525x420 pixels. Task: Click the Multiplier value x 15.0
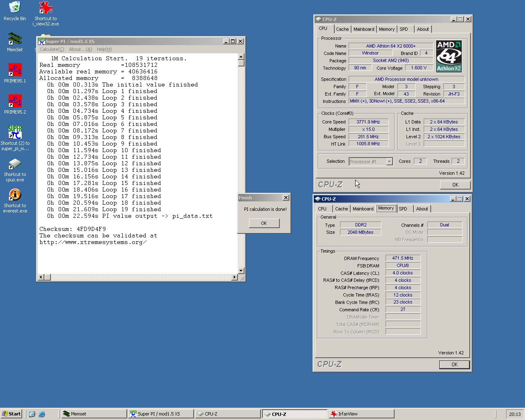[368, 129]
